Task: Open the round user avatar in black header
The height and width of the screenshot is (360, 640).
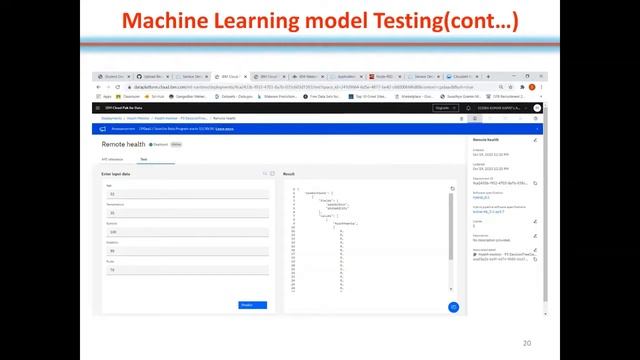Action: tap(537, 108)
